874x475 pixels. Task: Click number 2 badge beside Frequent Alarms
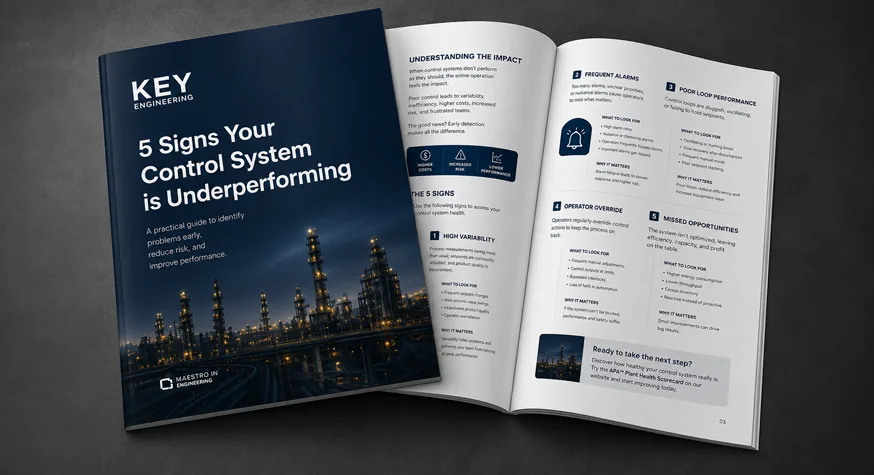576,74
